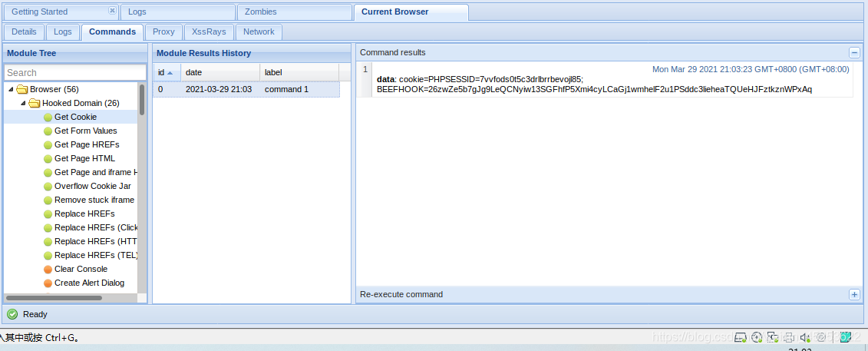Open the Logs sub-tab beside Details
This screenshot has height=351, width=868.
click(63, 31)
